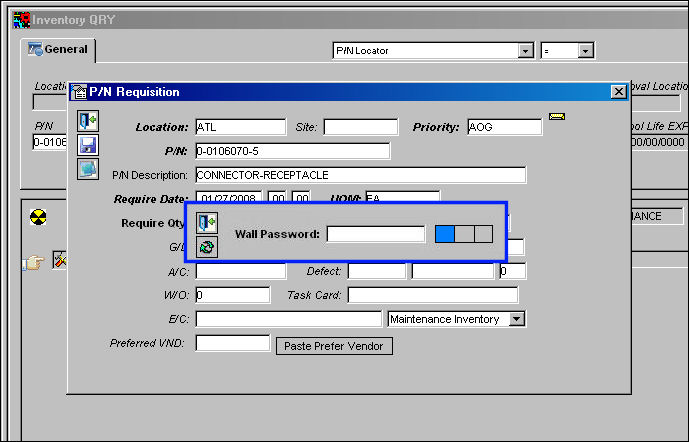689x442 pixels.
Task: Click the Priority field containing AOG
Action: [504, 127]
